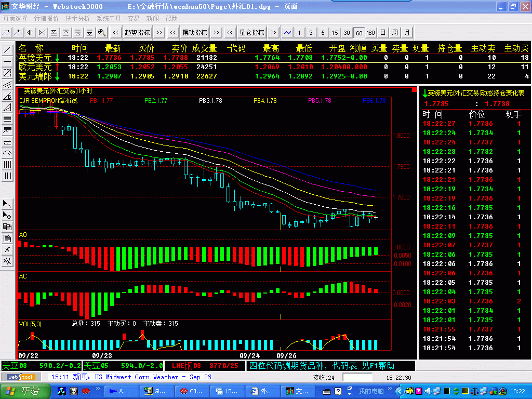Switch to monthly 月 period
The width and height of the screenshot is (532, 399).
(x=407, y=33)
